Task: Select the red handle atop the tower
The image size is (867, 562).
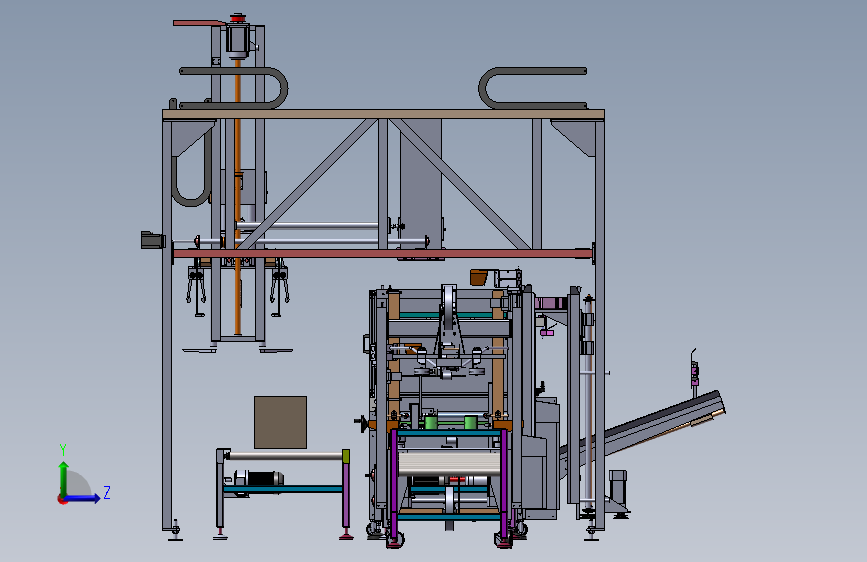Action: coord(200,23)
